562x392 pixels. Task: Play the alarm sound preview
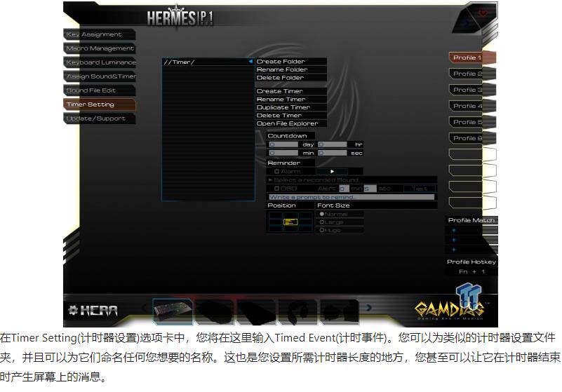(332, 171)
